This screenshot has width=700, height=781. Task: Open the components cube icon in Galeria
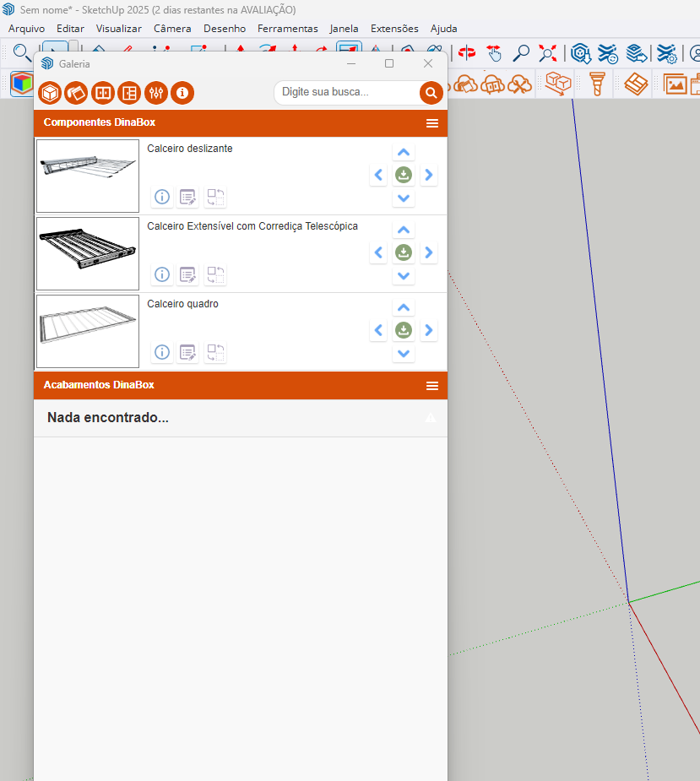(51, 93)
